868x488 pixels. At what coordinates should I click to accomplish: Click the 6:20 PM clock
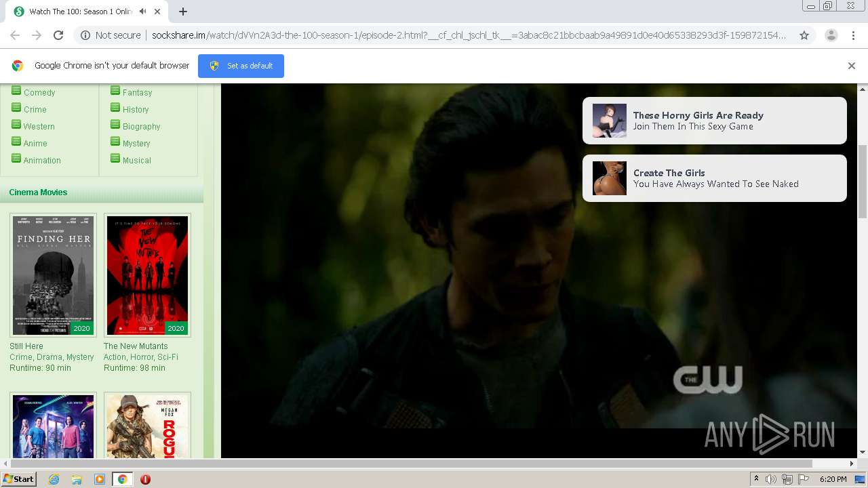click(x=833, y=479)
